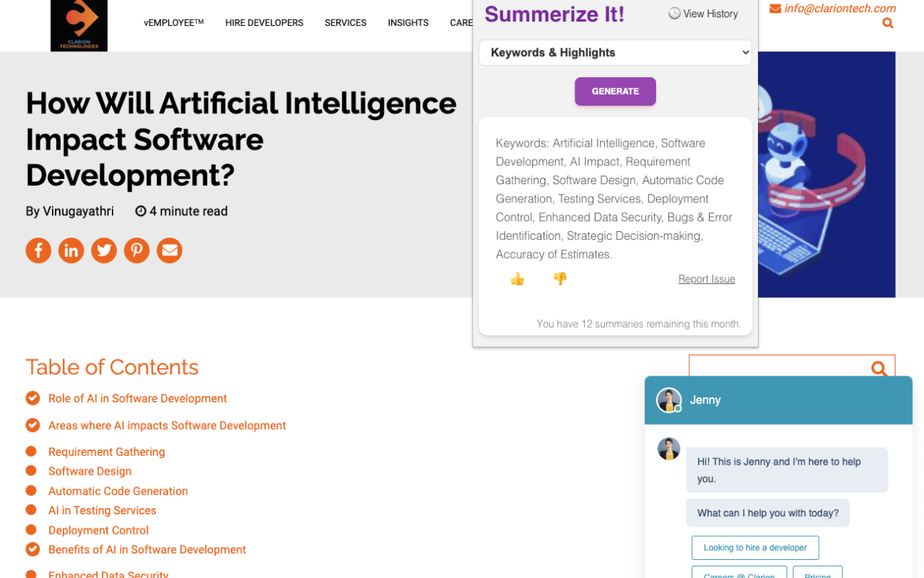Select Services in navigation bar
Image resolution: width=924 pixels, height=578 pixels.
(346, 23)
